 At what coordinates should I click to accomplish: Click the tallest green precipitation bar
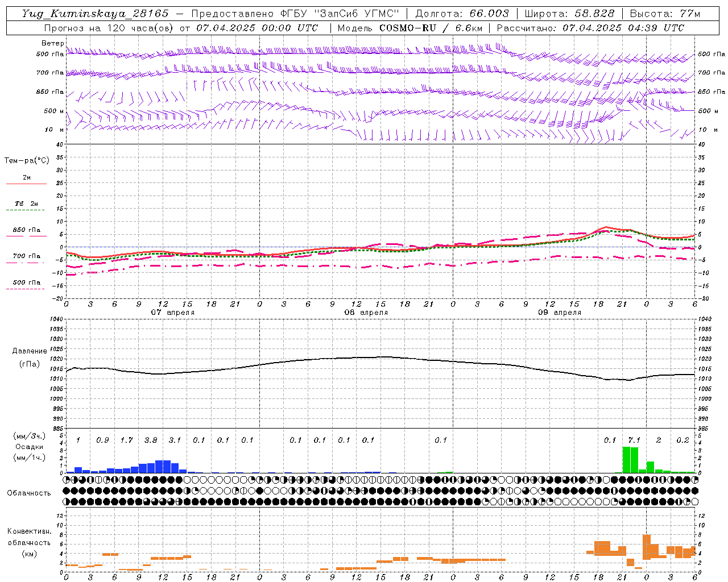(626, 460)
